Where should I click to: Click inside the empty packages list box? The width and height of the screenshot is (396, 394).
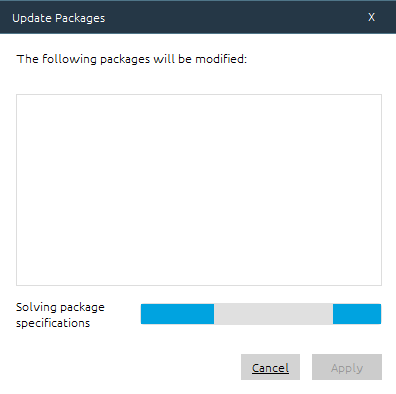point(199,190)
